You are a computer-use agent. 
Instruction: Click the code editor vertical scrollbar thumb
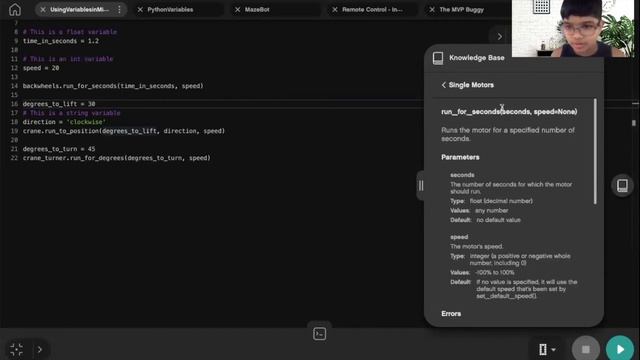(633, 122)
